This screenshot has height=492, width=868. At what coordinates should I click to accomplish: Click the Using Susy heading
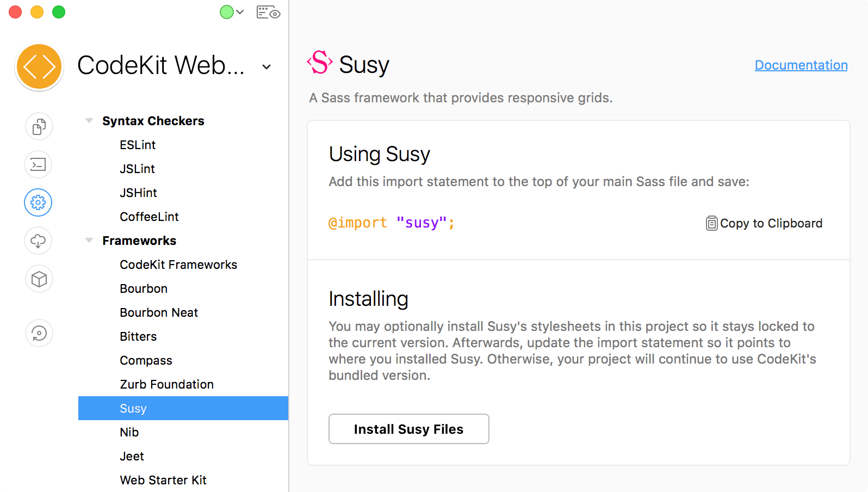380,154
